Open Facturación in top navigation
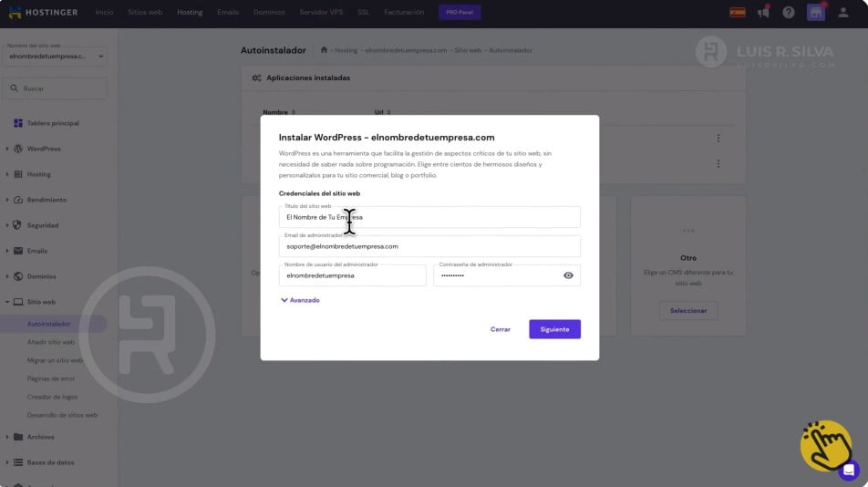The width and height of the screenshot is (868, 487). tap(404, 12)
